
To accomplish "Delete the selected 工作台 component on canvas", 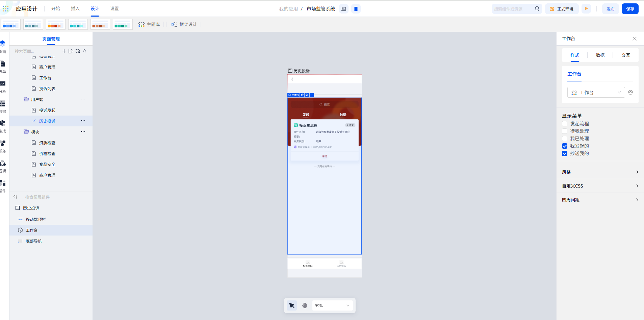I will 302,95.
